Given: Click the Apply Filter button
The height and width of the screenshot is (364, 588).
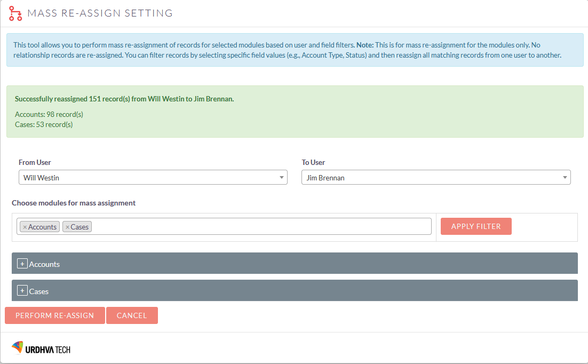Looking at the screenshot, I should (x=475, y=226).
